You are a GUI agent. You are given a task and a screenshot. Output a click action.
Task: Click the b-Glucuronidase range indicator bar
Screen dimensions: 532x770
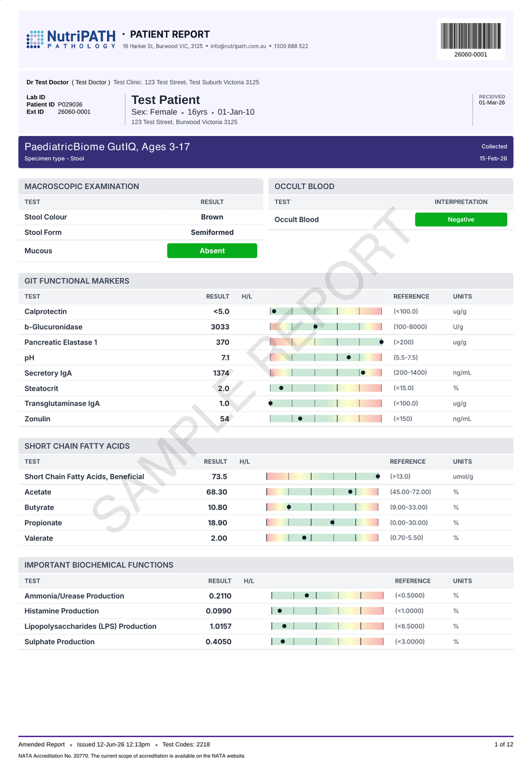pos(326,327)
